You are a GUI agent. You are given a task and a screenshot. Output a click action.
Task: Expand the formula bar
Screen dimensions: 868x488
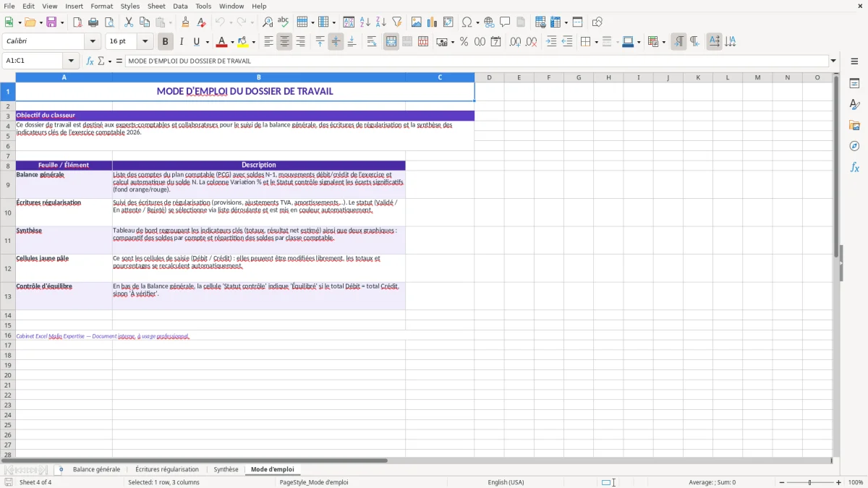(x=834, y=61)
